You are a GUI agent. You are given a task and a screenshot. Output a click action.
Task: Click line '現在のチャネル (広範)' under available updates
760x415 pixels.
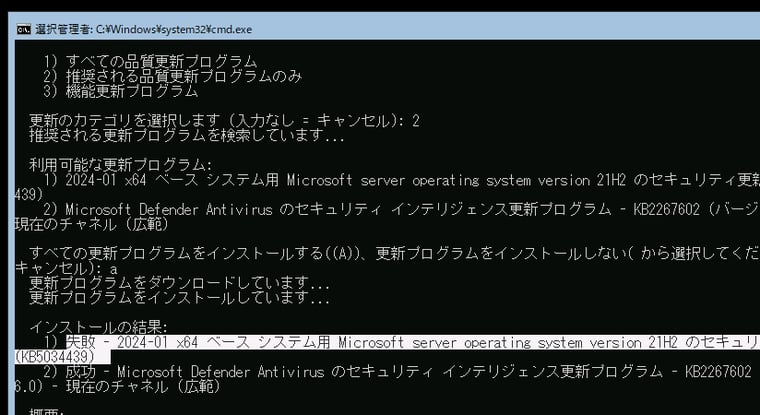[x=92, y=224]
